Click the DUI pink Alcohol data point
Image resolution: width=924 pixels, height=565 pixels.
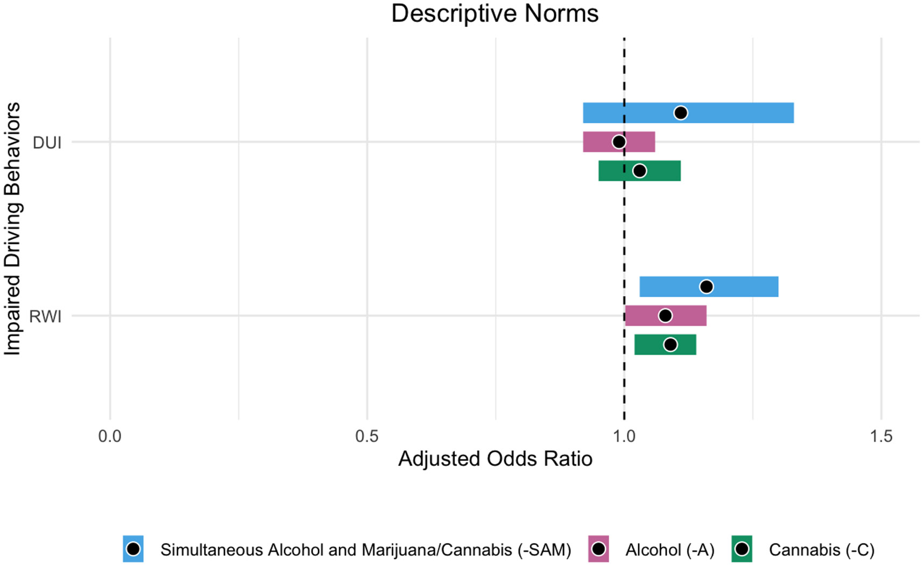coord(619,142)
